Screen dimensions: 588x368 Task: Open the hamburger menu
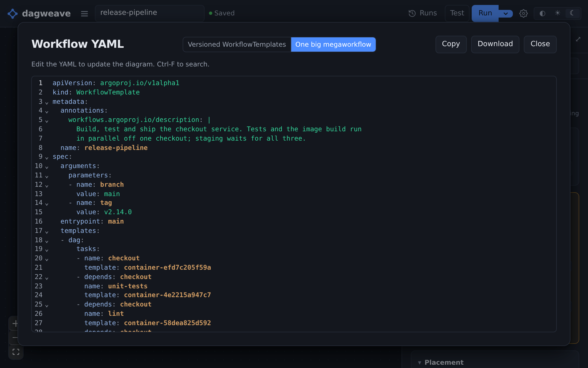[x=84, y=13]
